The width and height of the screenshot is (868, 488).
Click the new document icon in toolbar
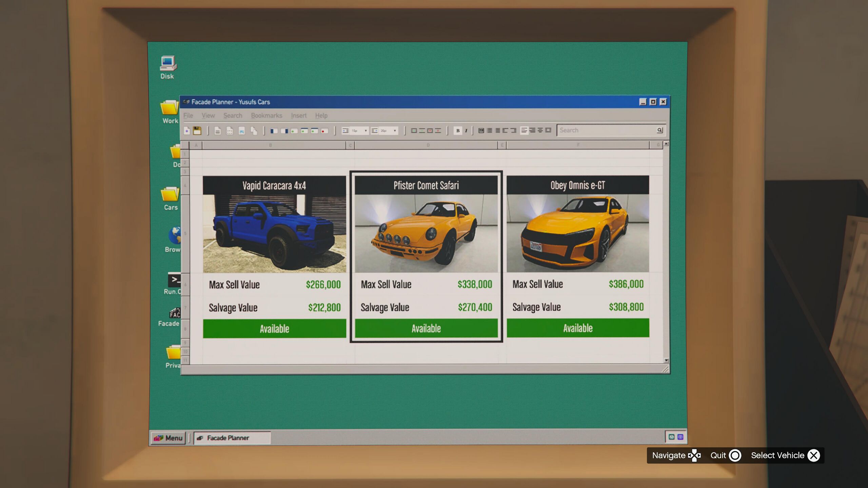pyautogui.click(x=187, y=131)
